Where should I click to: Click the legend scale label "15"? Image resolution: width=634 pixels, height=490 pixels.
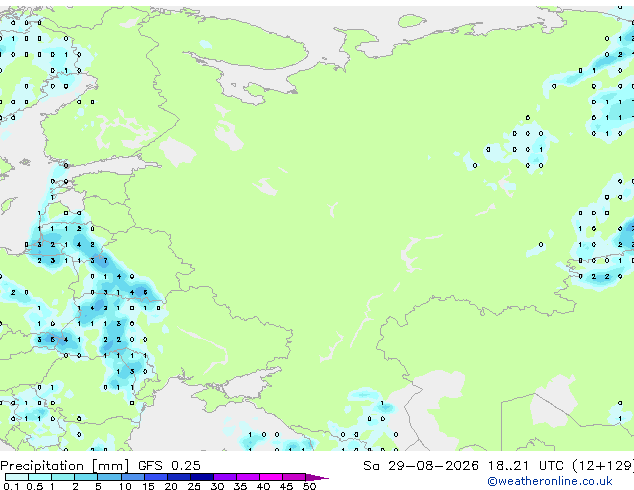click(x=148, y=486)
